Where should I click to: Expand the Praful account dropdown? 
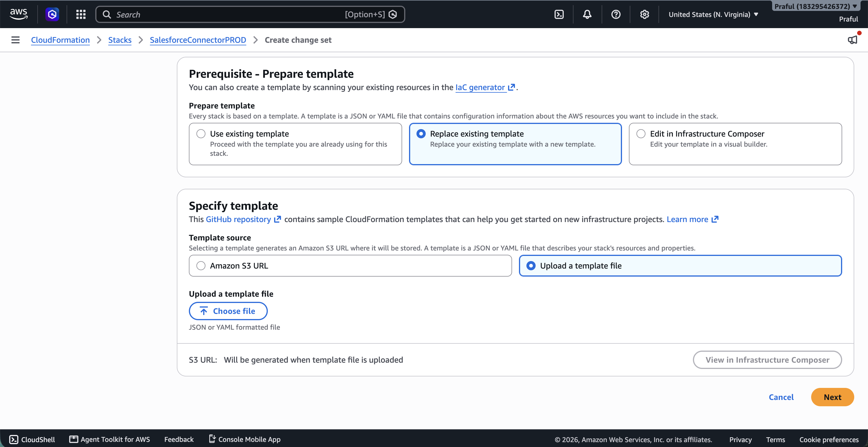tap(816, 6)
